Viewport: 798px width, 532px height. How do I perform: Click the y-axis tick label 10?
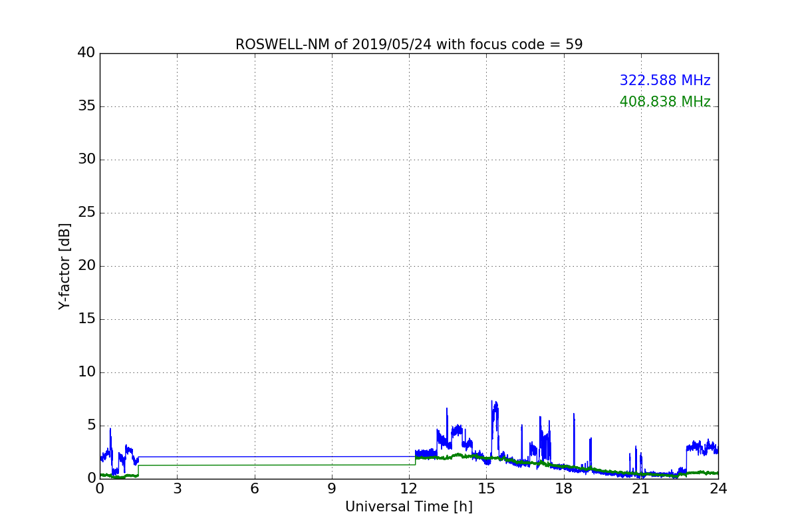tap(86, 372)
